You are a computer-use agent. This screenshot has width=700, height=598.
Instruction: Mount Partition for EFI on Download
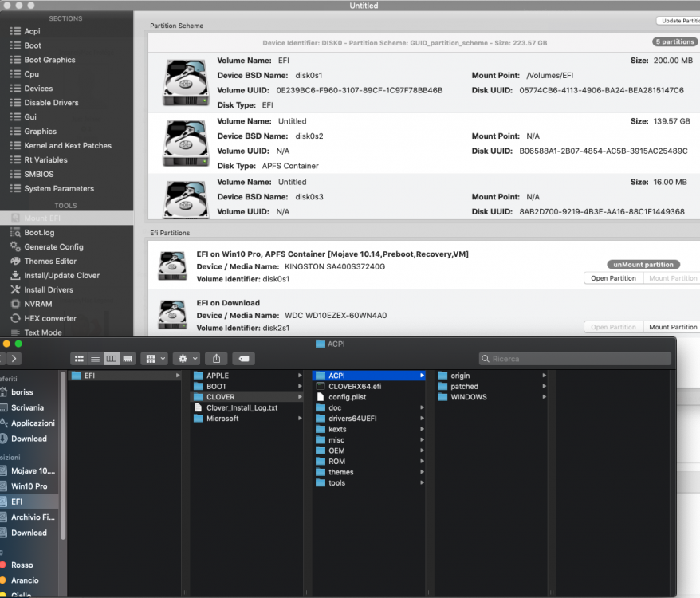[x=673, y=327]
